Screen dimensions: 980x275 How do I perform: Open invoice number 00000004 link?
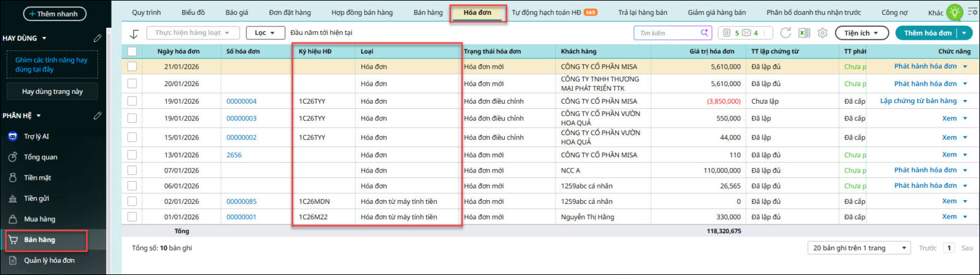(x=242, y=101)
